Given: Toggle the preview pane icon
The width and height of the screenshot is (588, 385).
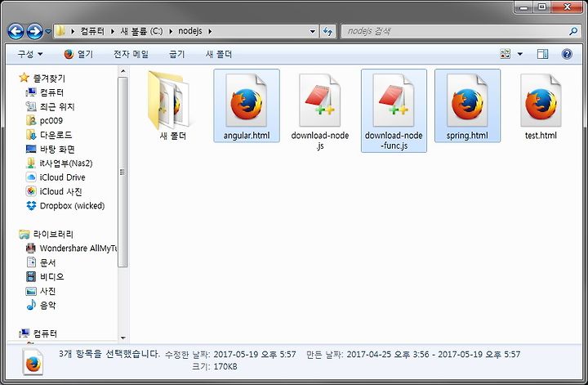Looking at the screenshot, I should click(542, 54).
